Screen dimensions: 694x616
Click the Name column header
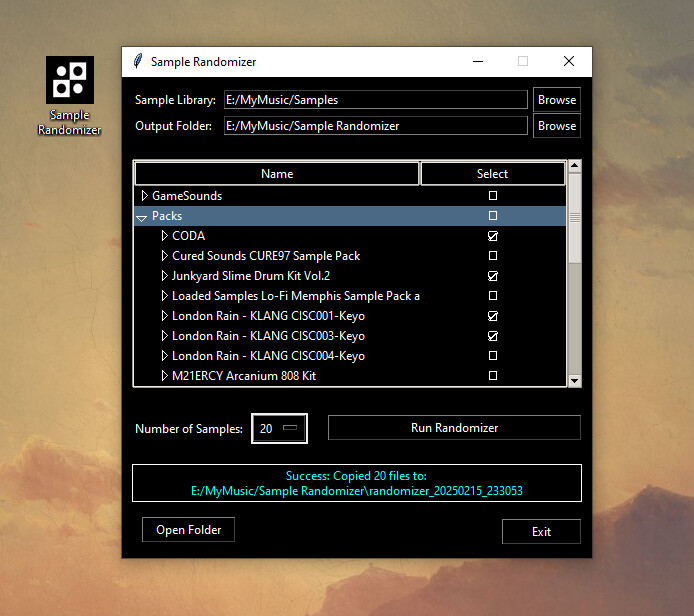pos(277,174)
